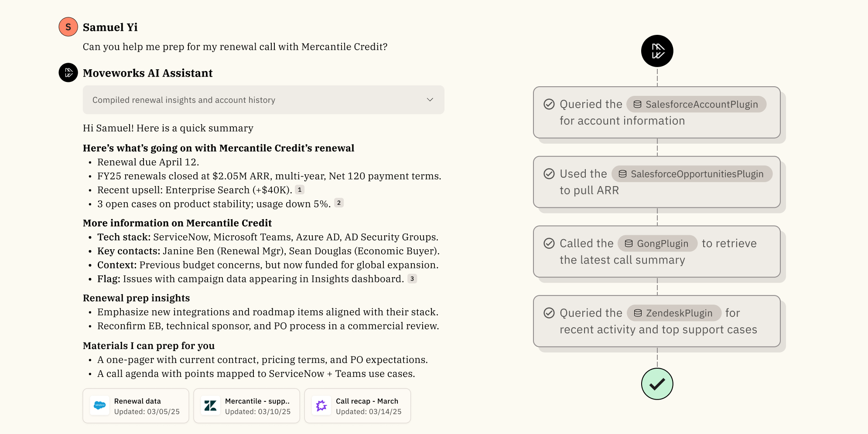The height and width of the screenshot is (434, 868).
Task: Click the Salesforce cloud icon on Renewal data
Action: point(100,406)
